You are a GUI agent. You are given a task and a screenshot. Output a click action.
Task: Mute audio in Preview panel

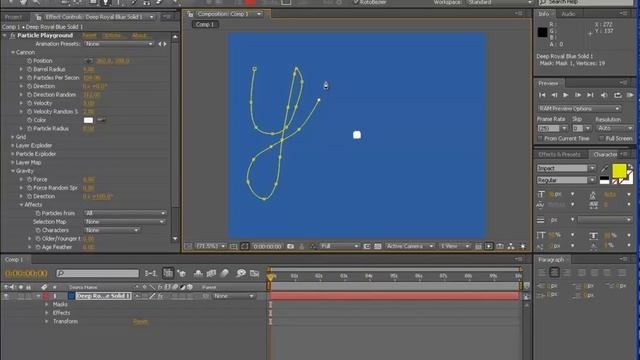click(604, 95)
